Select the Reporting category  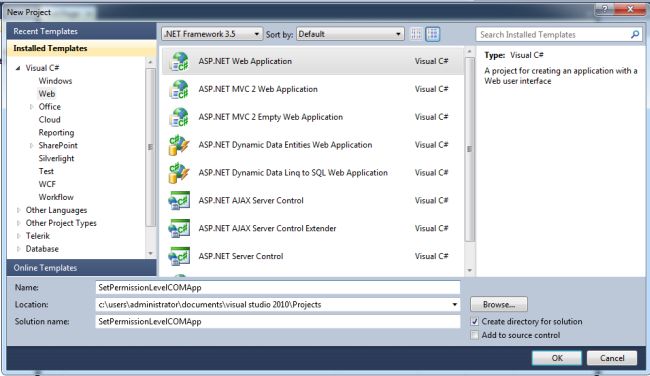coord(56,133)
